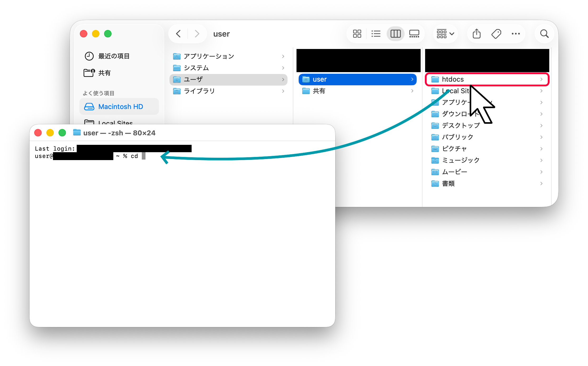Click the Terminal command input line
Screen dimensions: 588x366
pos(144,156)
